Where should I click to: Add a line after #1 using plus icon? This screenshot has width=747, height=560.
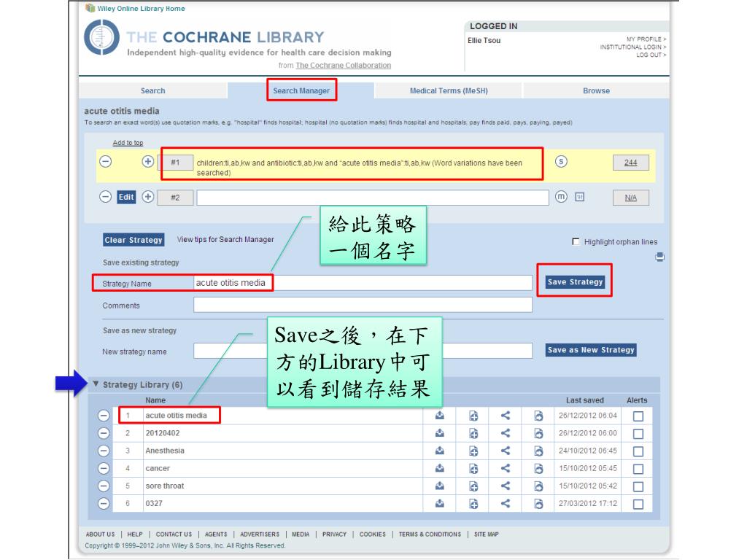click(x=147, y=161)
